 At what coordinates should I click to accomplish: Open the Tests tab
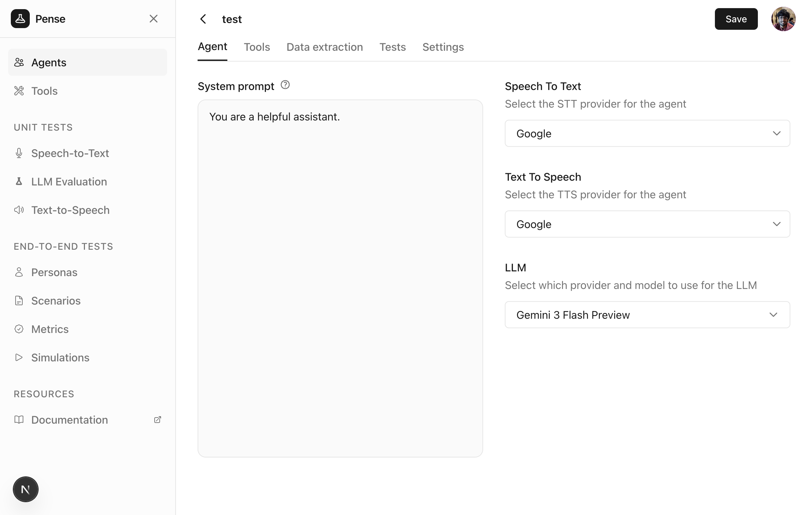(392, 47)
